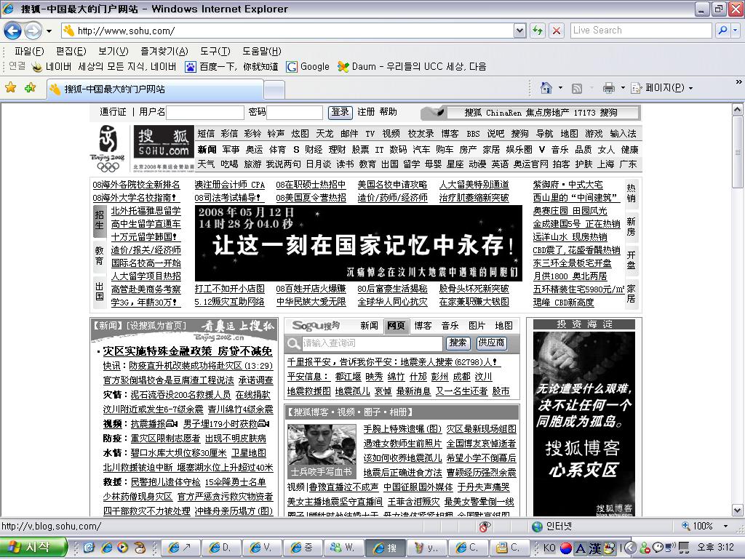Click the Windows Media Player quick launch icon
745x560 pixels.
(x=122, y=548)
